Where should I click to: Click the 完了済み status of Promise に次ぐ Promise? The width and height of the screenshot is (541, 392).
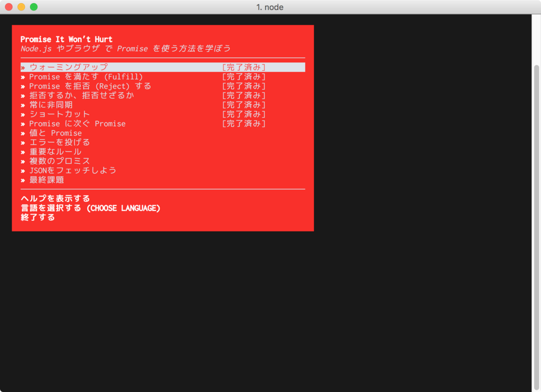(244, 124)
